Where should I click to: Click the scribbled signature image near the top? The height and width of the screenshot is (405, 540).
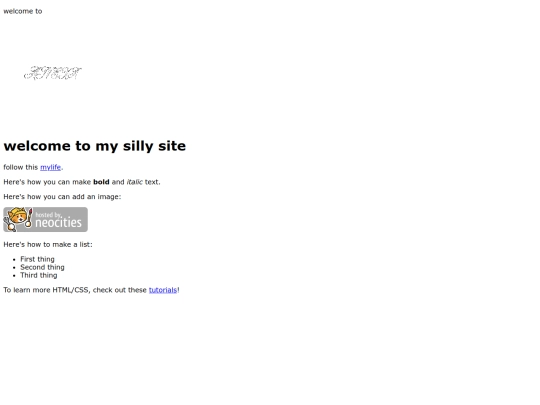coord(53,73)
